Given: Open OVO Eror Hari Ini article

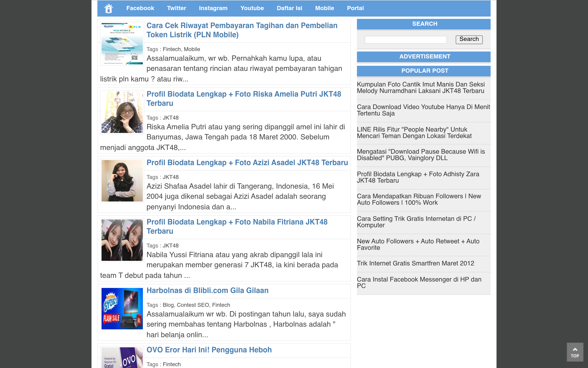Looking at the screenshot, I should click(209, 350).
